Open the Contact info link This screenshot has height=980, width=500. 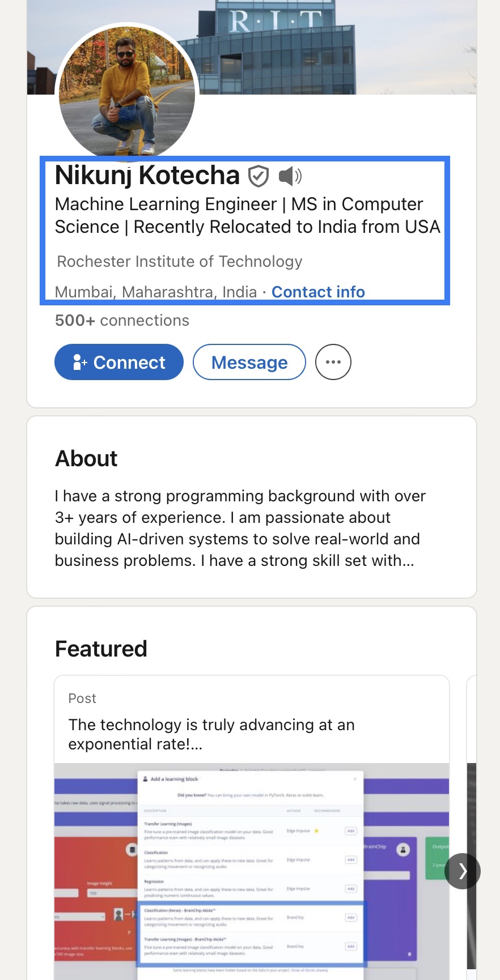(x=318, y=292)
